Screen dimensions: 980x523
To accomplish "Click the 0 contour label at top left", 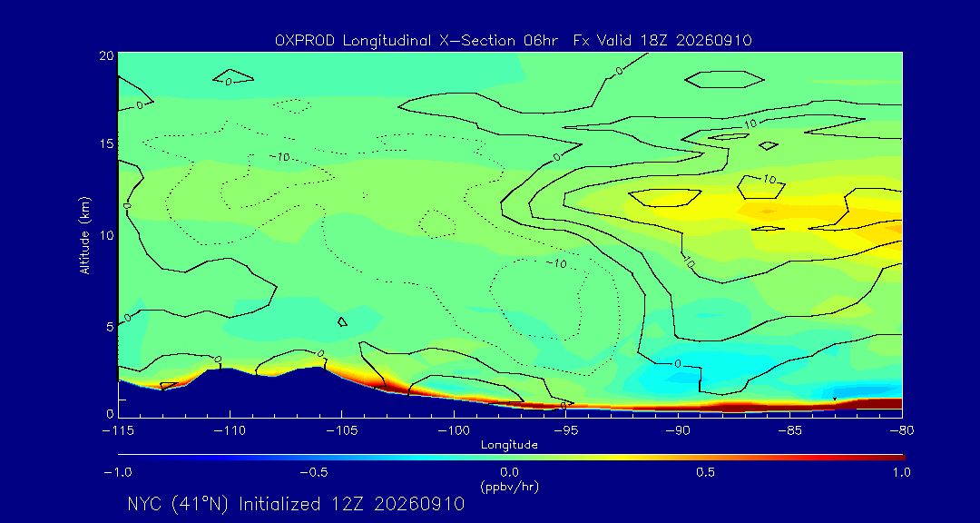I will coord(140,105).
